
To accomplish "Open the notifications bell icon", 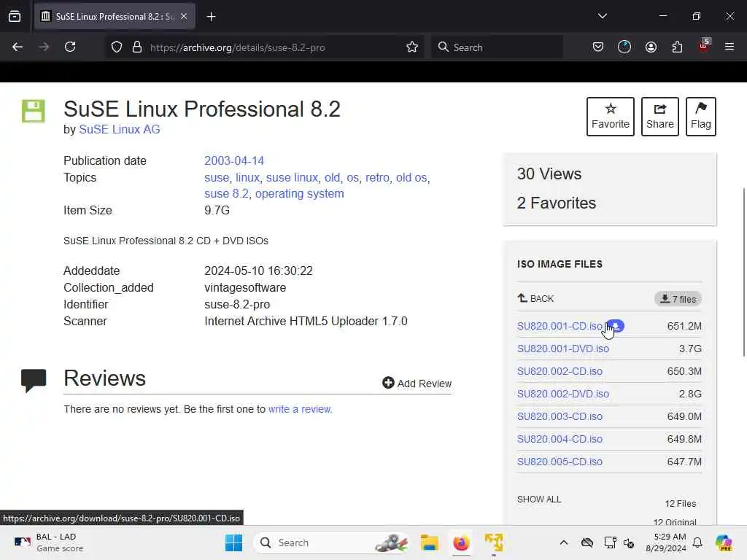I will pyautogui.click(x=697, y=542).
